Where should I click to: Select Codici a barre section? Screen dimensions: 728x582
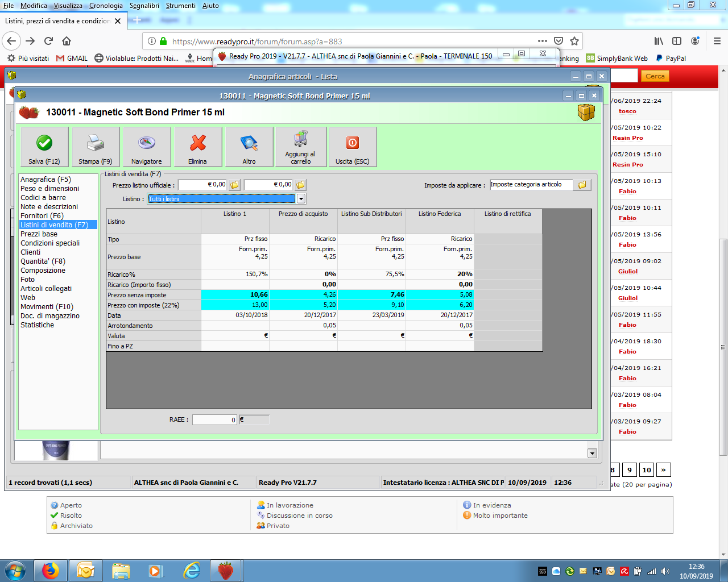[43, 197]
